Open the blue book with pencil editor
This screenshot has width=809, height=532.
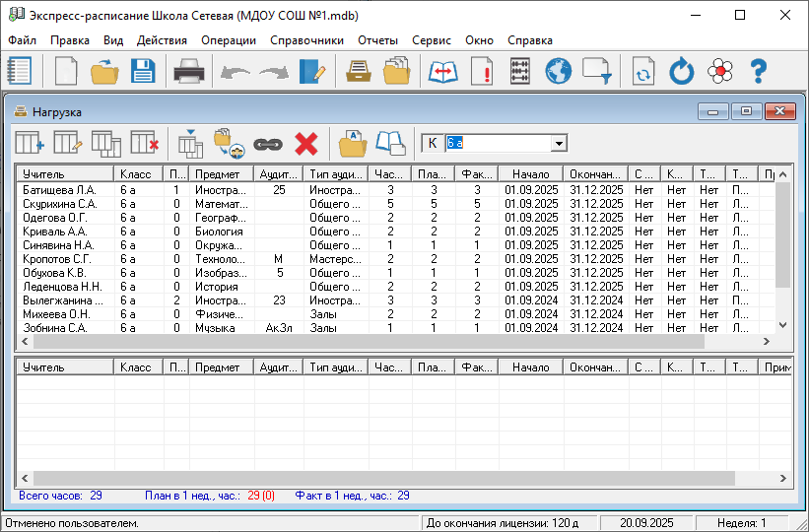tap(312, 71)
